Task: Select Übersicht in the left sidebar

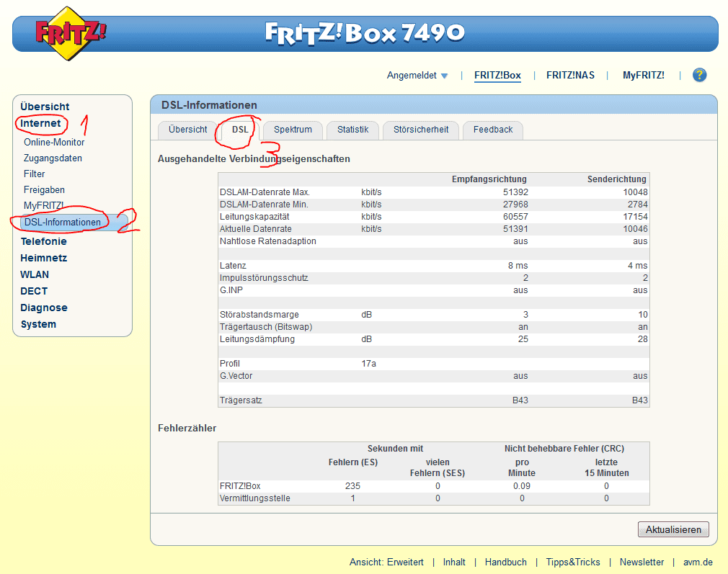Action: point(45,107)
